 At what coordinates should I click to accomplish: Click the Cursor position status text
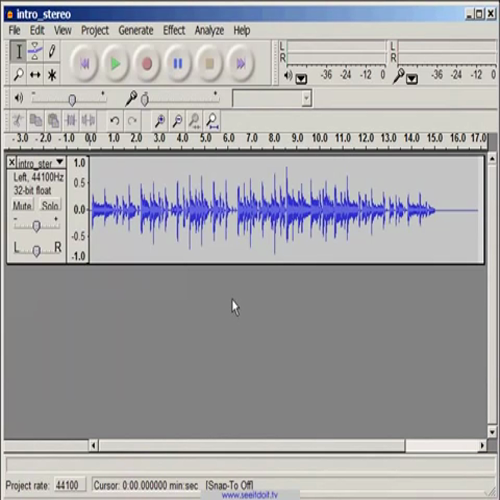[146, 485]
